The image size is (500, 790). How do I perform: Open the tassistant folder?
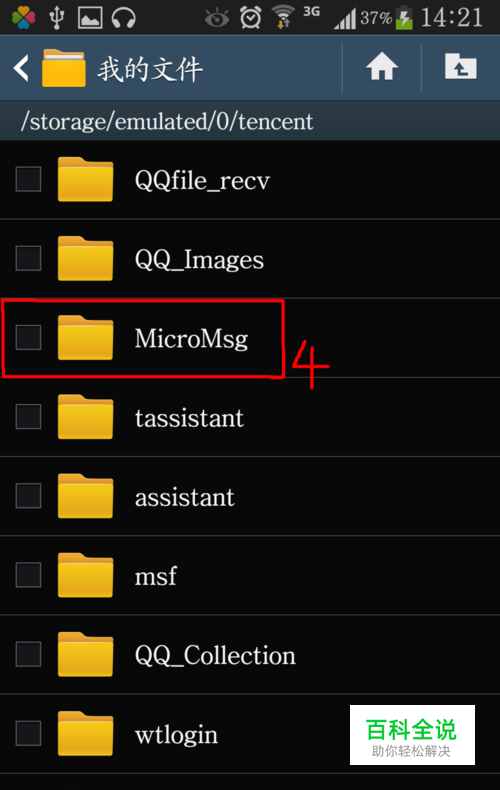tap(250, 417)
